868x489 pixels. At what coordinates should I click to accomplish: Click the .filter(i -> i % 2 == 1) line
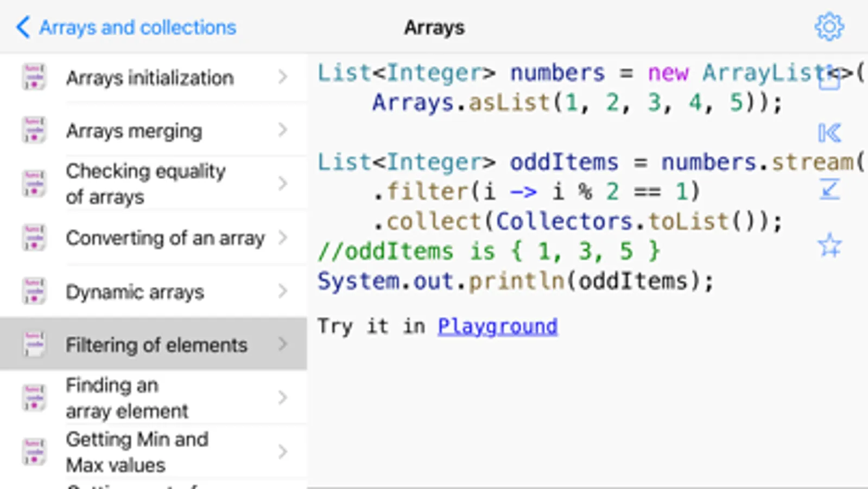[536, 191]
